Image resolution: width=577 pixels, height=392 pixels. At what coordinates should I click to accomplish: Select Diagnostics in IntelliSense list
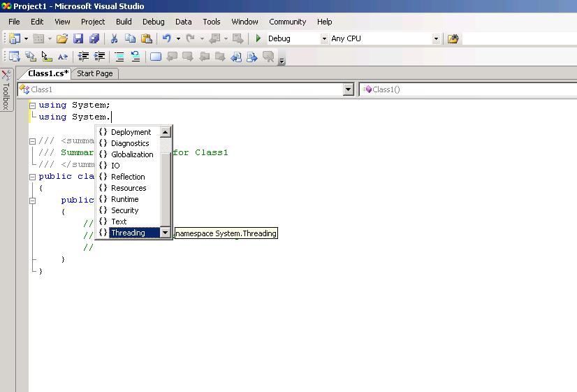click(x=129, y=143)
